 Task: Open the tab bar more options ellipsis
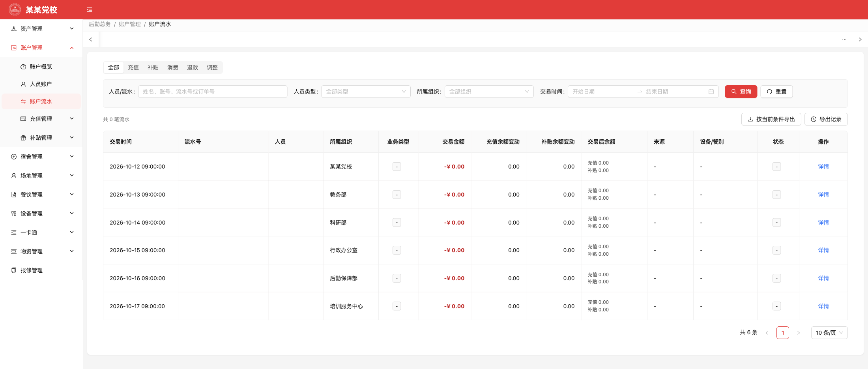click(844, 39)
